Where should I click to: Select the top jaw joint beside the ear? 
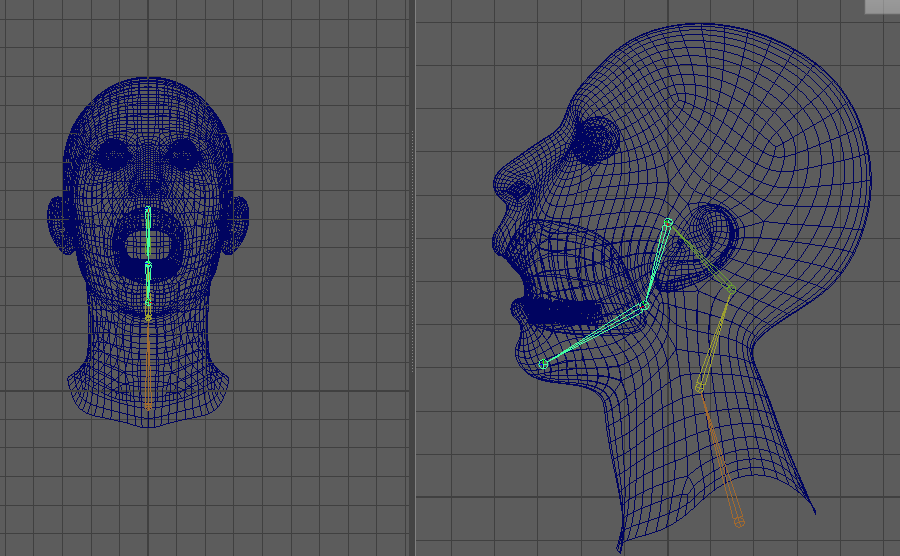coord(668,222)
